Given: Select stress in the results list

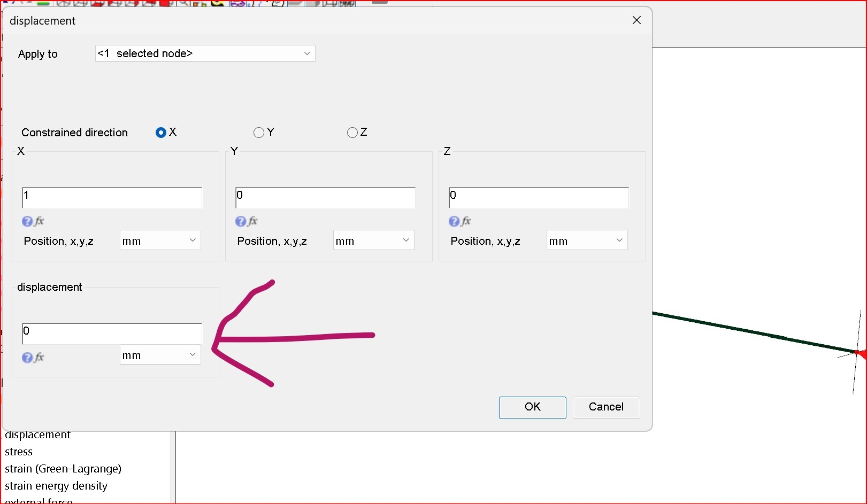Looking at the screenshot, I should click(19, 452).
